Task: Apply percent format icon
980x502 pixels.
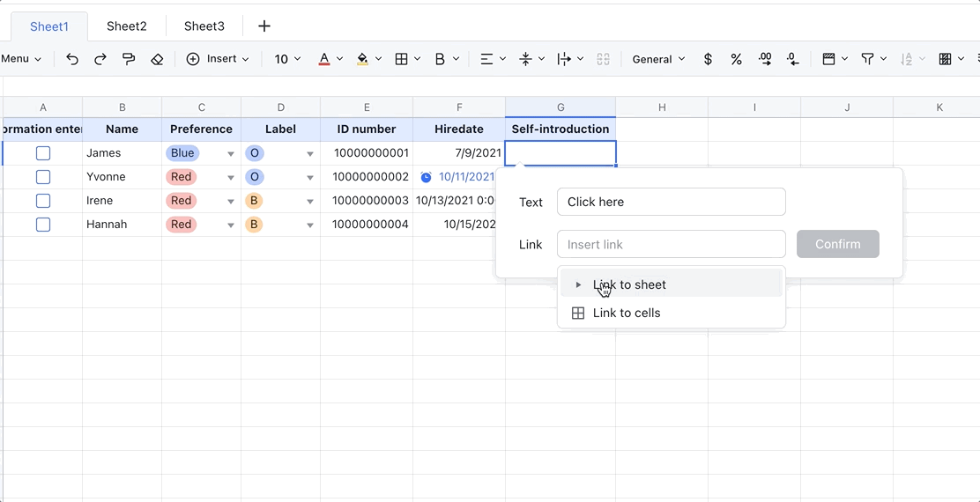Action: (736, 59)
